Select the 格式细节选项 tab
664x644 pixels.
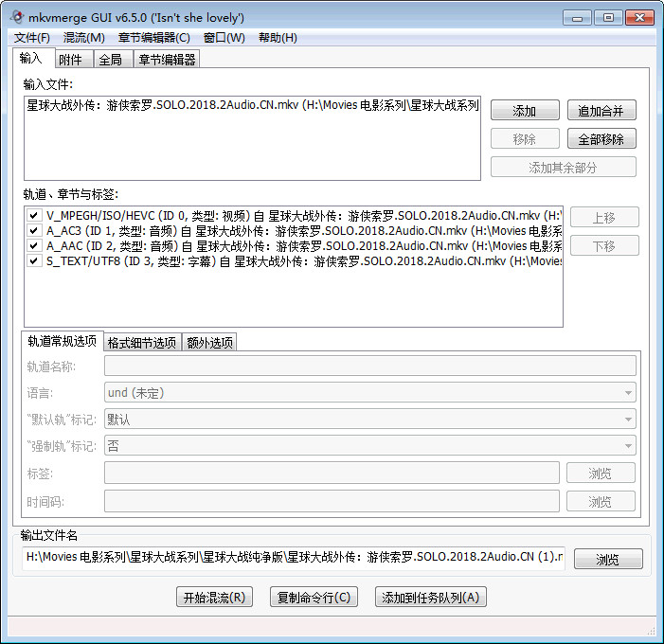(141, 343)
